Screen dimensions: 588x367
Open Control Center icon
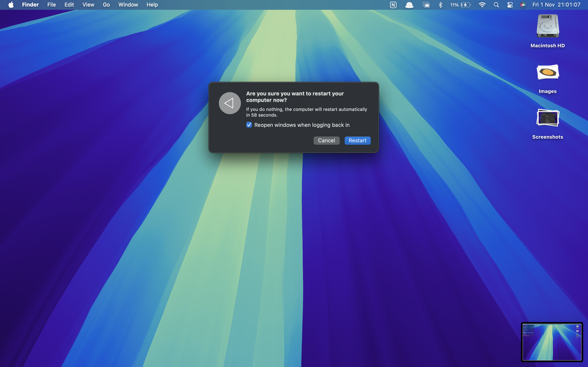(x=510, y=5)
